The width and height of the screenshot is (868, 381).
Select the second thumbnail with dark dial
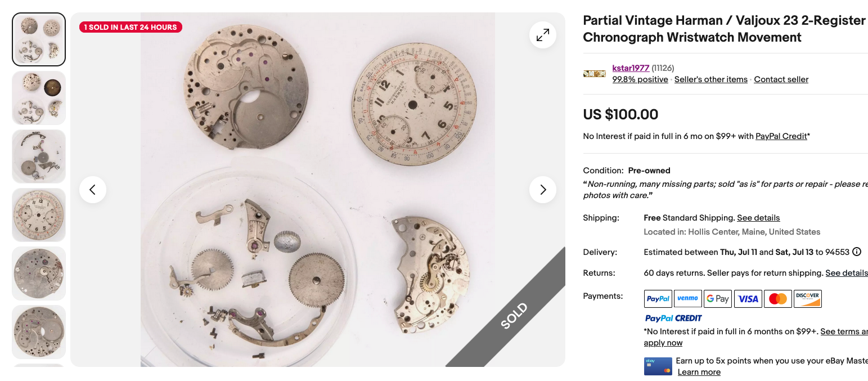[x=39, y=98]
